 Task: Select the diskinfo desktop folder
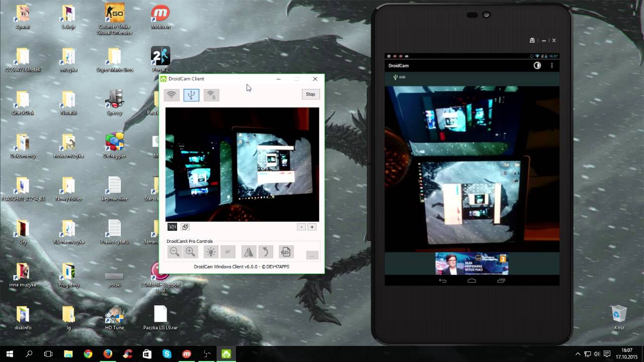23,318
